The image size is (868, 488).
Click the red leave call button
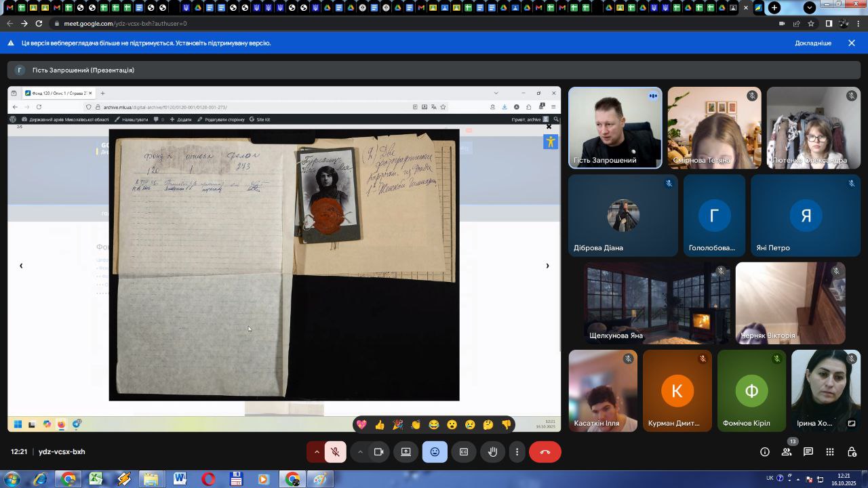(x=545, y=452)
